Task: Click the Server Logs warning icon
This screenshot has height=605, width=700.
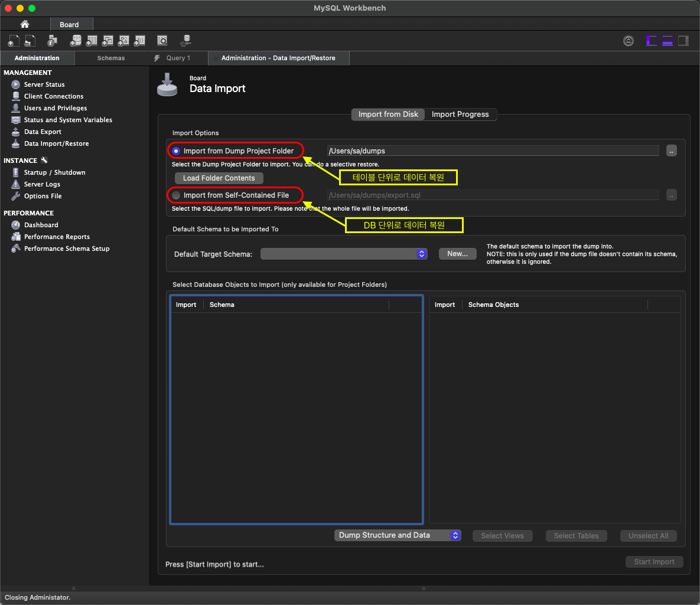Action: [x=15, y=184]
